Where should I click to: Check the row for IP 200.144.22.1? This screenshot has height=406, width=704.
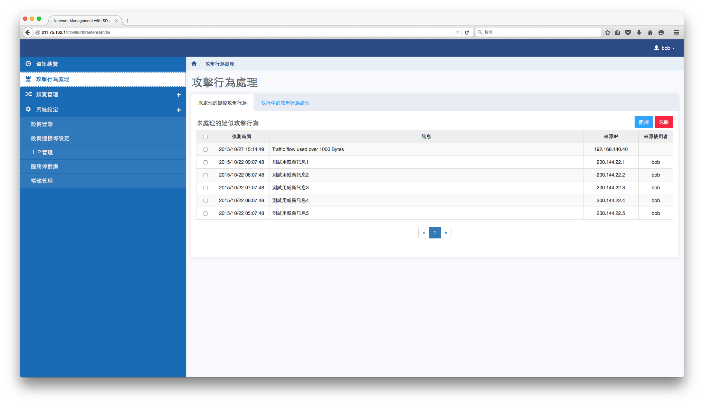(206, 162)
